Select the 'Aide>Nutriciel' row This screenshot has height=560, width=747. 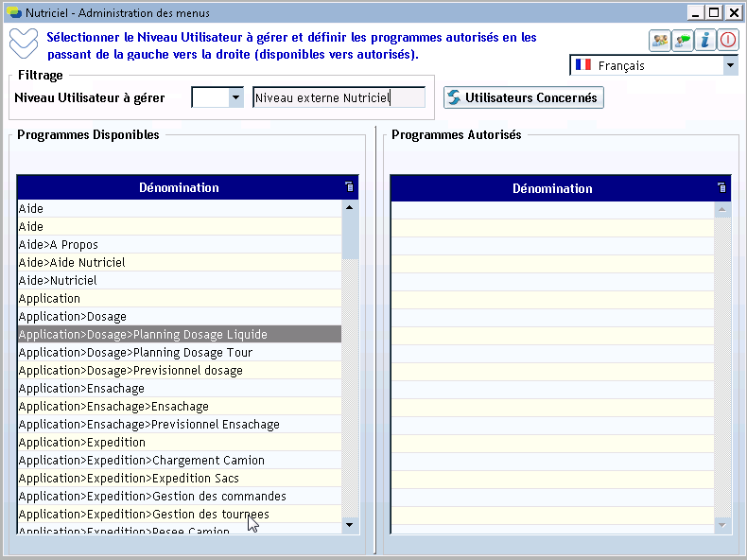pos(179,280)
